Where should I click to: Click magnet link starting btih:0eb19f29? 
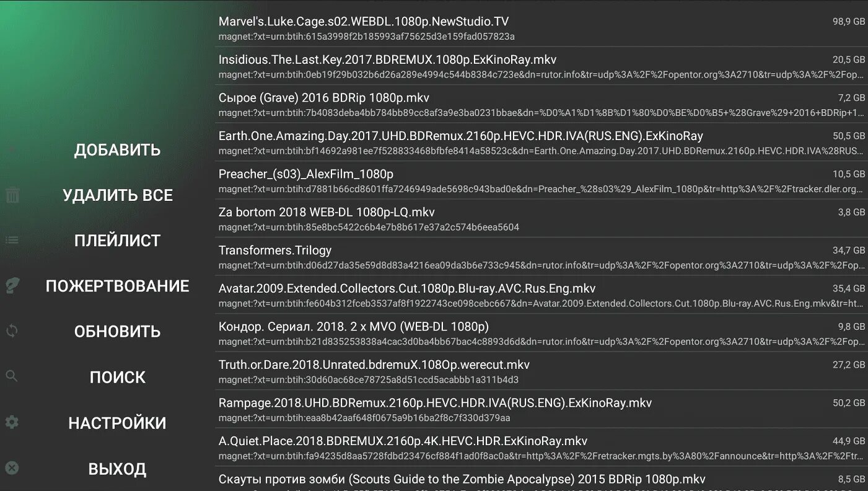point(541,75)
